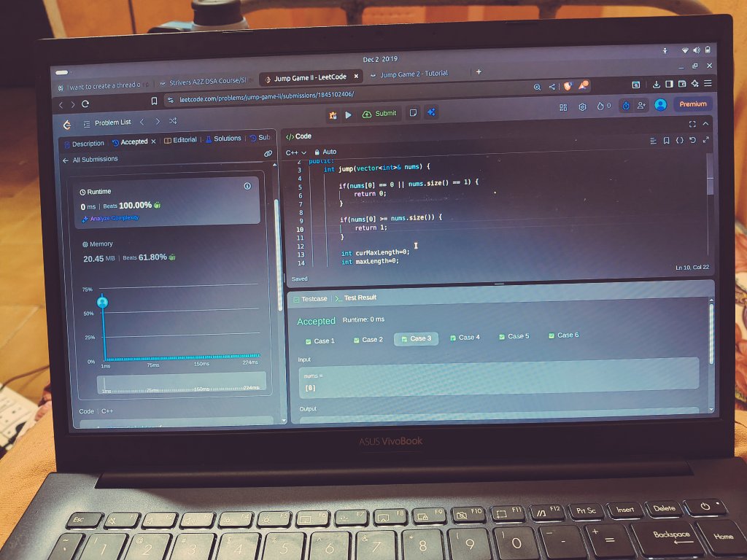This screenshot has width=747, height=560.
Task: Open the Editorial tab
Action: coord(181,140)
